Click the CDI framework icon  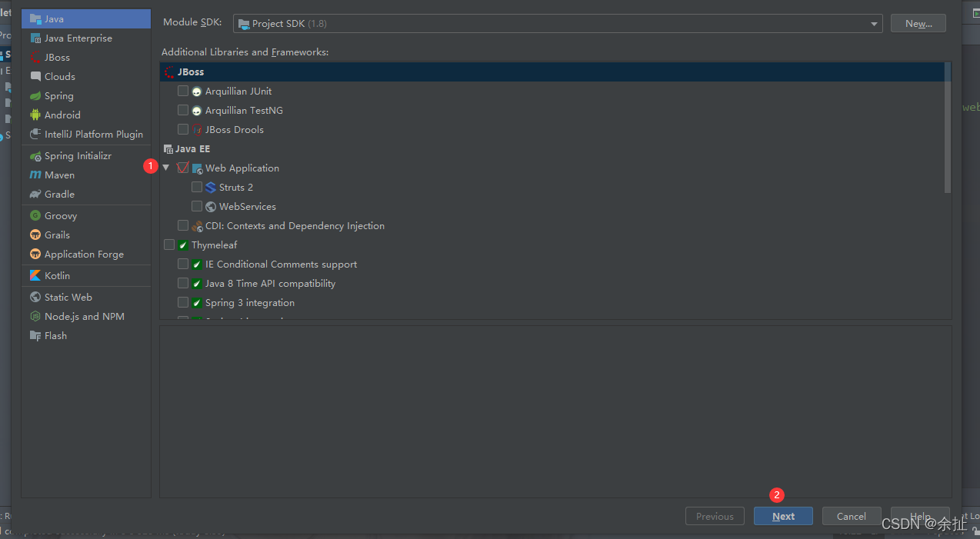click(197, 225)
